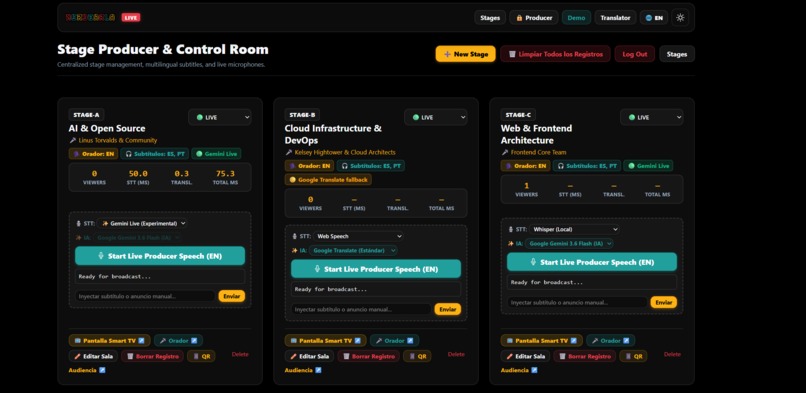Screen dimensions: 806x393
Task: Focus the manual subtitle input in Stage-B
Action: (361, 309)
